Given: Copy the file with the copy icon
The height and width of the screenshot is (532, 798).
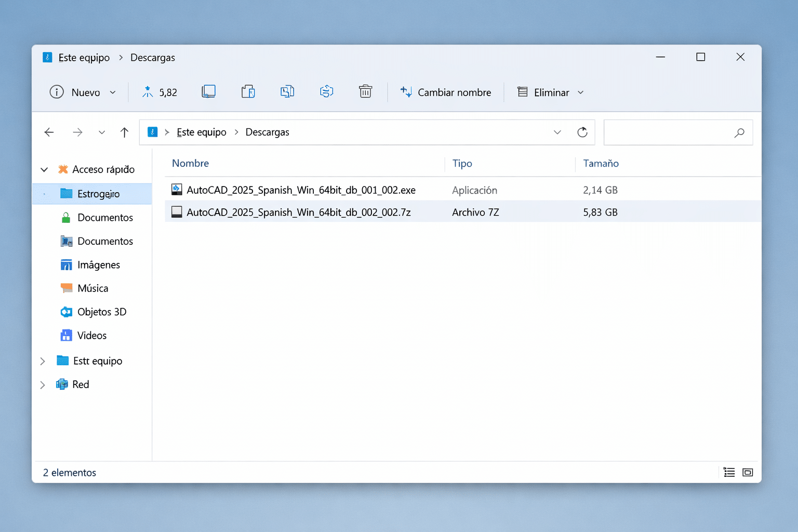Looking at the screenshot, I should (x=209, y=91).
